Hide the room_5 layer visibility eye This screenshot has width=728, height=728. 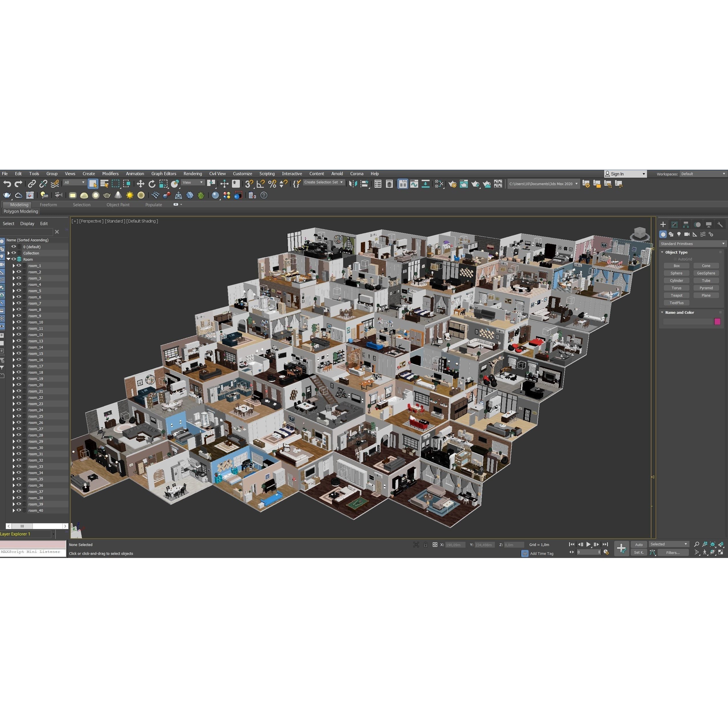point(19,290)
